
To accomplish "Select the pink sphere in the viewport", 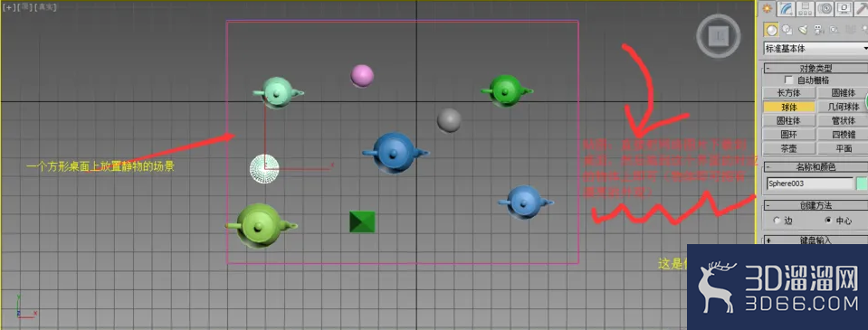I will (x=362, y=76).
